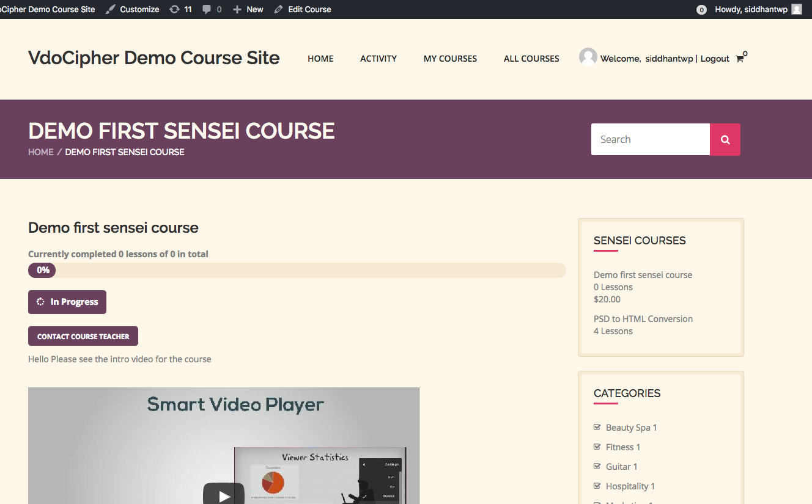Viewport: 812px width, 504px height.
Task: Click the Logout link
Action: (x=715, y=59)
